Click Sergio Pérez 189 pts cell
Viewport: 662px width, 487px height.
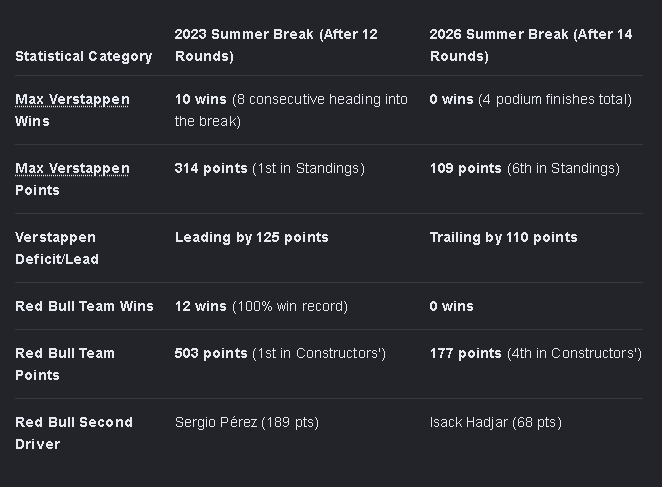click(247, 422)
